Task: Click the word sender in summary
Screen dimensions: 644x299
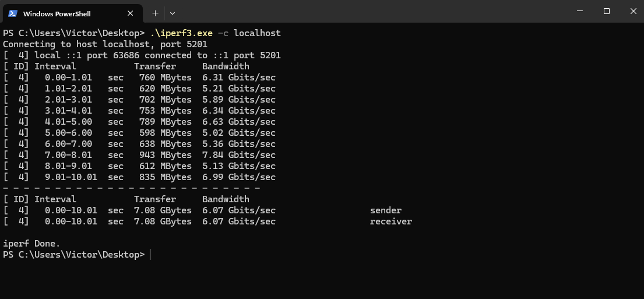Action: (x=386, y=210)
